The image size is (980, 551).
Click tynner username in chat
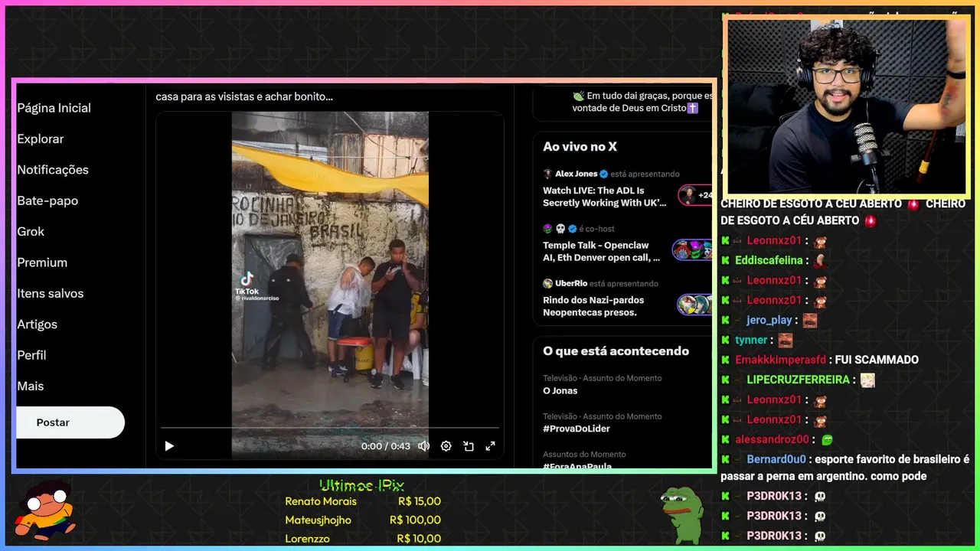[x=751, y=340]
